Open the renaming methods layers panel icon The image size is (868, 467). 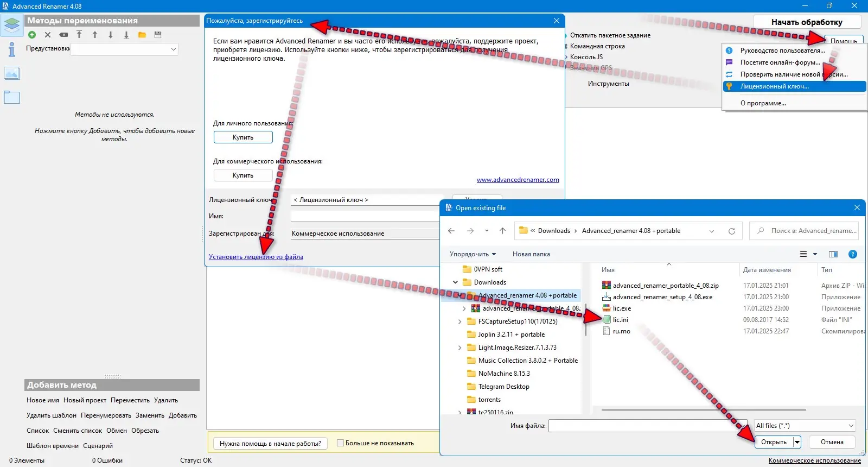point(12,25)
